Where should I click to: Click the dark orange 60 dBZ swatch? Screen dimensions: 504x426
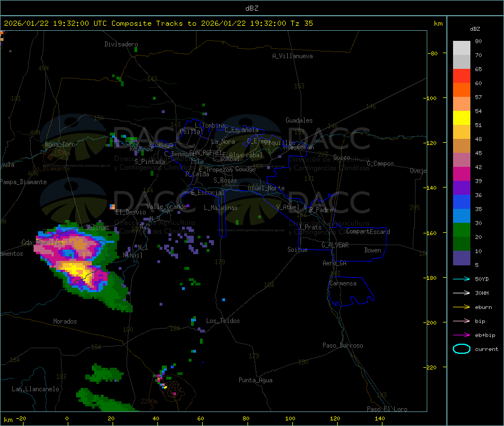(461, 90)
